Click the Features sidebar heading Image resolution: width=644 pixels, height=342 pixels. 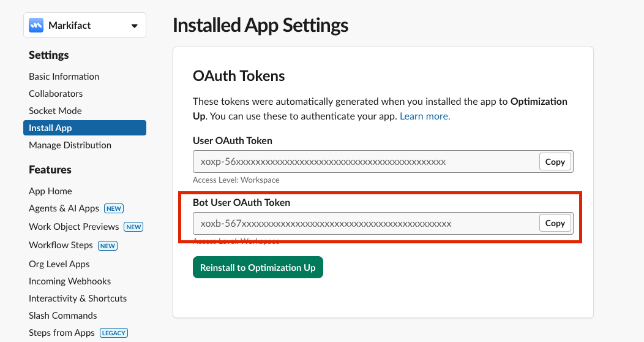50,170
